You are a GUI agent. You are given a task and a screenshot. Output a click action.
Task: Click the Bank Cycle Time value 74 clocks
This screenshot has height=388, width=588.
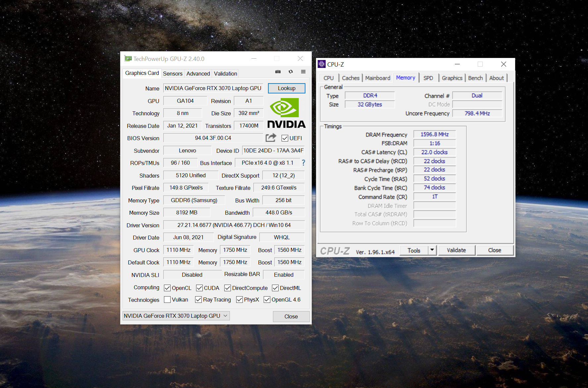[x=435, y=188]
